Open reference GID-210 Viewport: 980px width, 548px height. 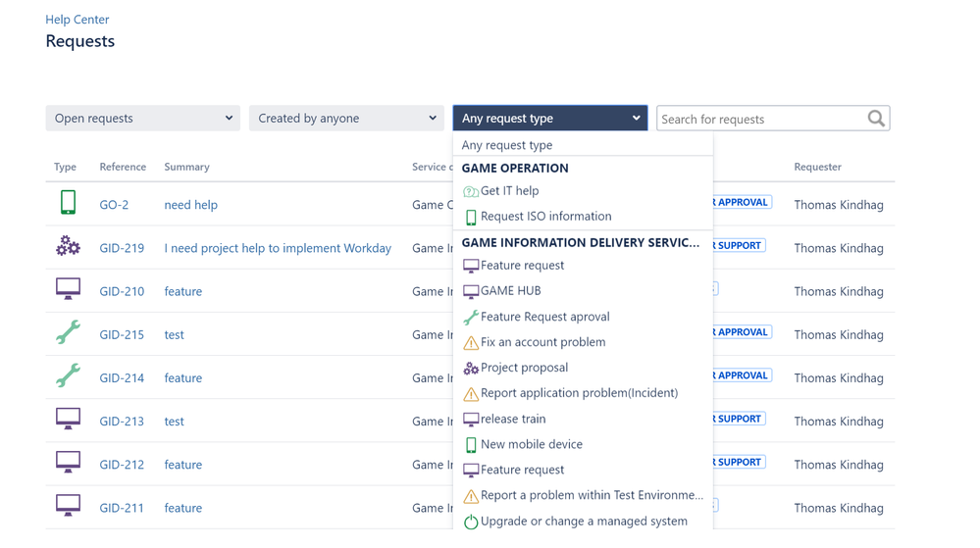point(122,291)
